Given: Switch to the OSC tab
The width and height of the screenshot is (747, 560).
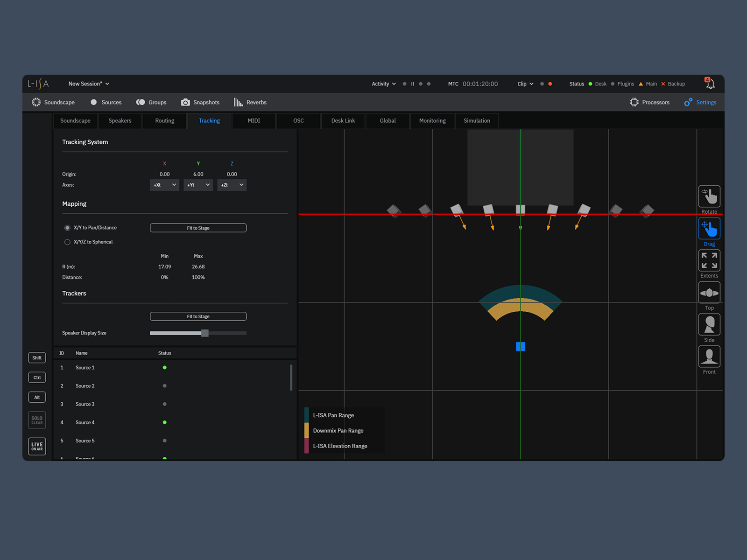Looking at the screenshot, I should tap(299, 121).
